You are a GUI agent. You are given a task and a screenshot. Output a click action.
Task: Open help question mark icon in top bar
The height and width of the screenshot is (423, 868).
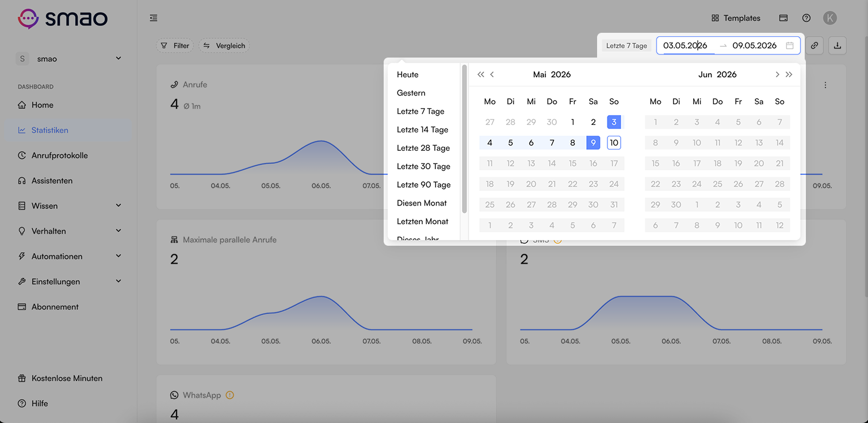(x=806, y=18)
